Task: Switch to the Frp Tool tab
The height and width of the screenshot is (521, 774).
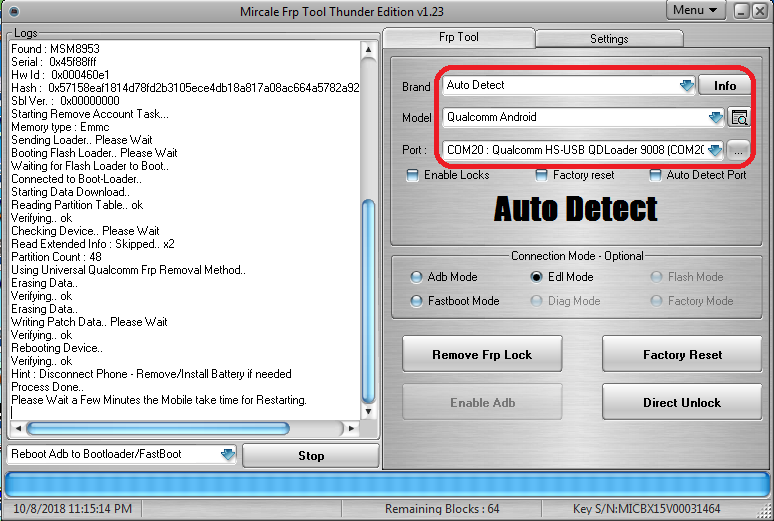Action: point(459,37)
